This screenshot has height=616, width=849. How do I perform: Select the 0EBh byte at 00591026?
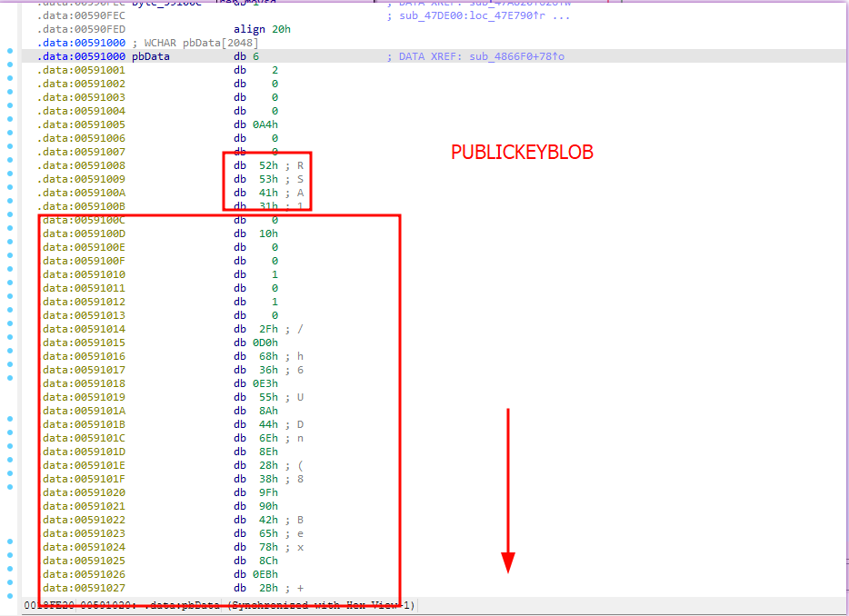[265, 574]
